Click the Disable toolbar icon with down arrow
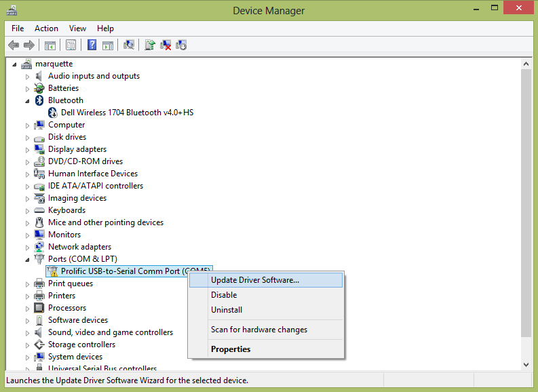This screenshot has height=392, width=538. point(181,45)
